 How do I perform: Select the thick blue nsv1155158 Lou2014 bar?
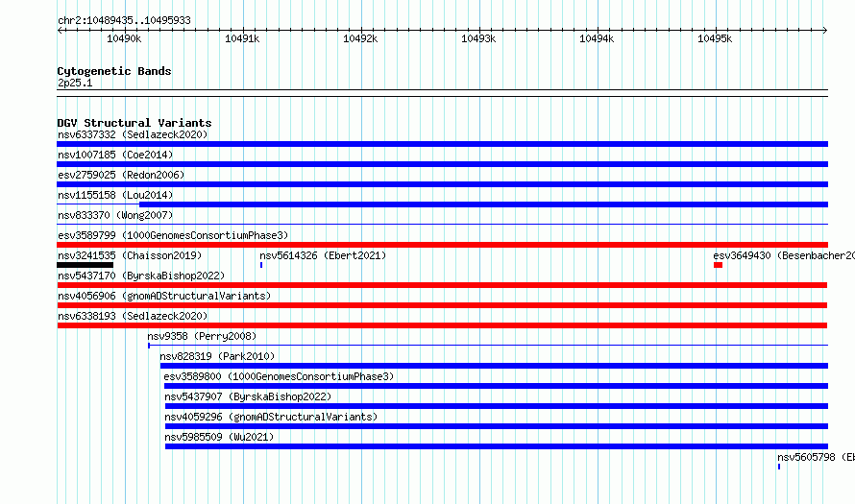[x=483, y=204]
